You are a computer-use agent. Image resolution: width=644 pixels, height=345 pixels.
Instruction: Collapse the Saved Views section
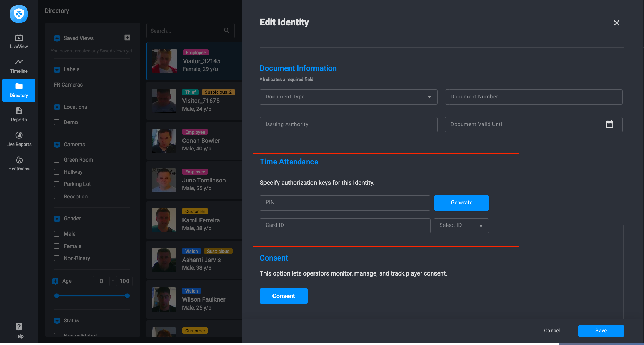(57, 38)
